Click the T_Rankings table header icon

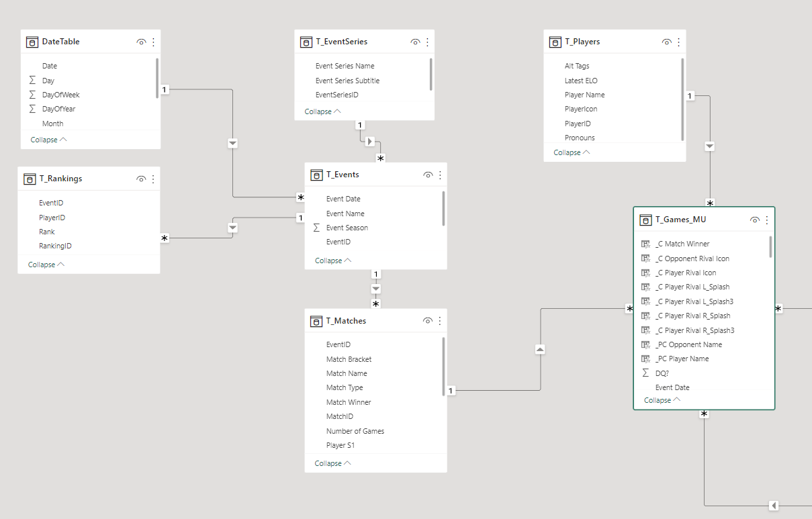pos(30,179)
